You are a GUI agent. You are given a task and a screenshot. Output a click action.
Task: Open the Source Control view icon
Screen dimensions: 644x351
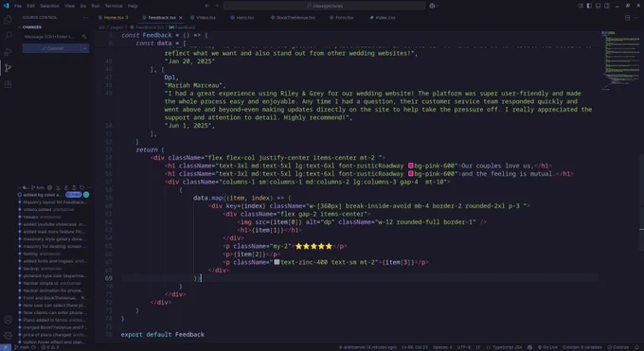8,68
